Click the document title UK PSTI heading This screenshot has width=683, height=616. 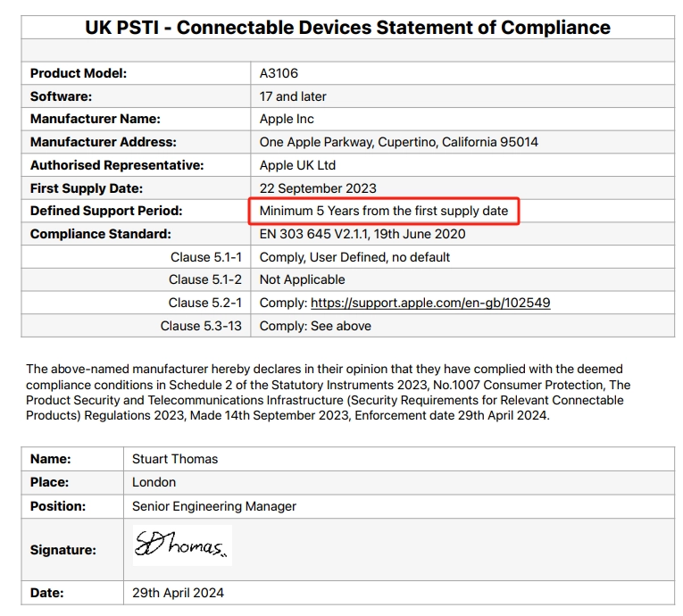347,27
